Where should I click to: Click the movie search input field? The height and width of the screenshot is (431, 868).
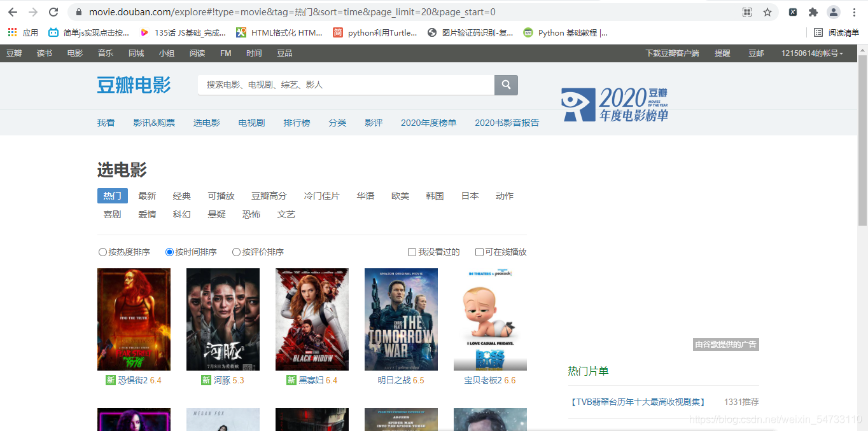click(346, 85)
